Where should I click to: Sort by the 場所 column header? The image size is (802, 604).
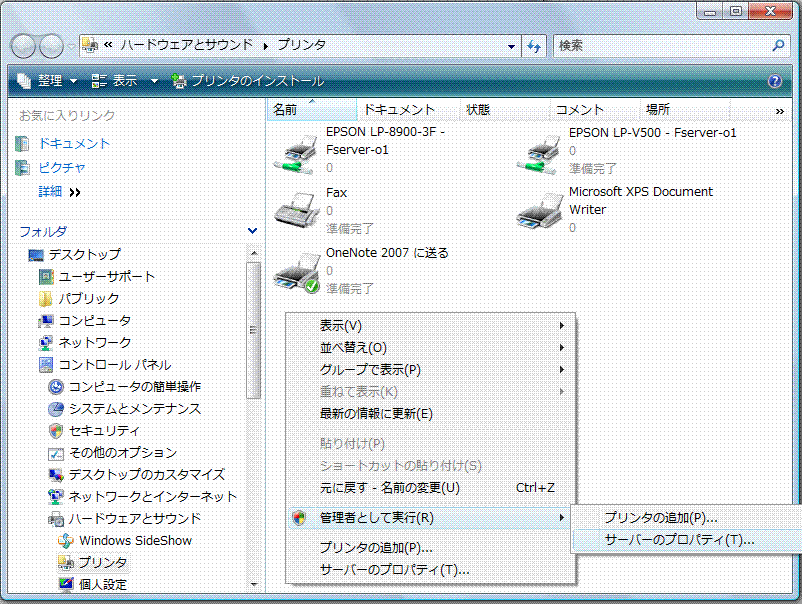click(x=685, y=109)
